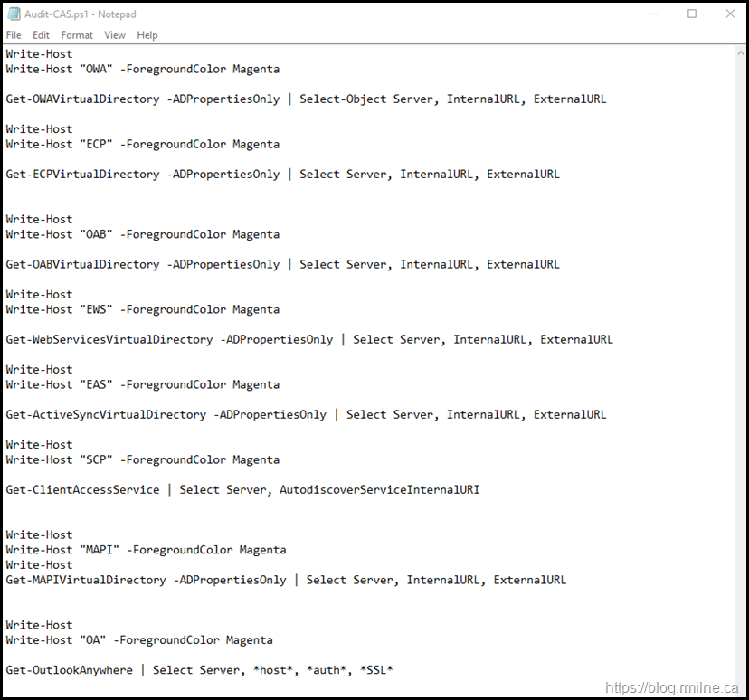Minimize the Notepad window

point(654,14)
